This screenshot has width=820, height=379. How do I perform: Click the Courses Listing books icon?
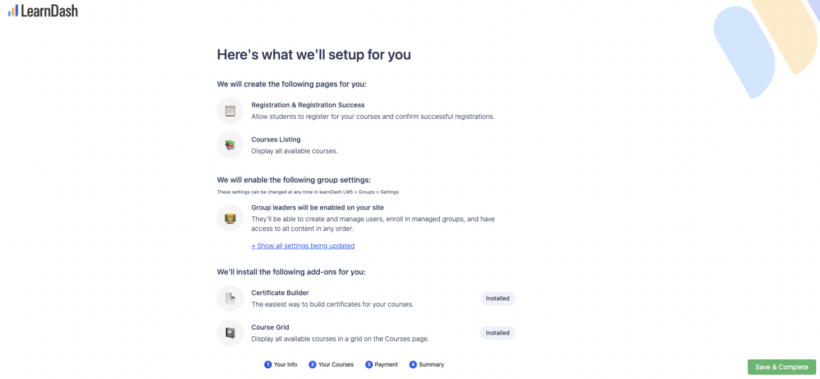click(230, 145)
